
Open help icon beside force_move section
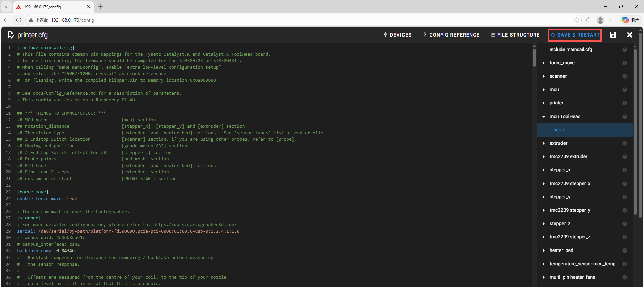[x=624, y=63]
